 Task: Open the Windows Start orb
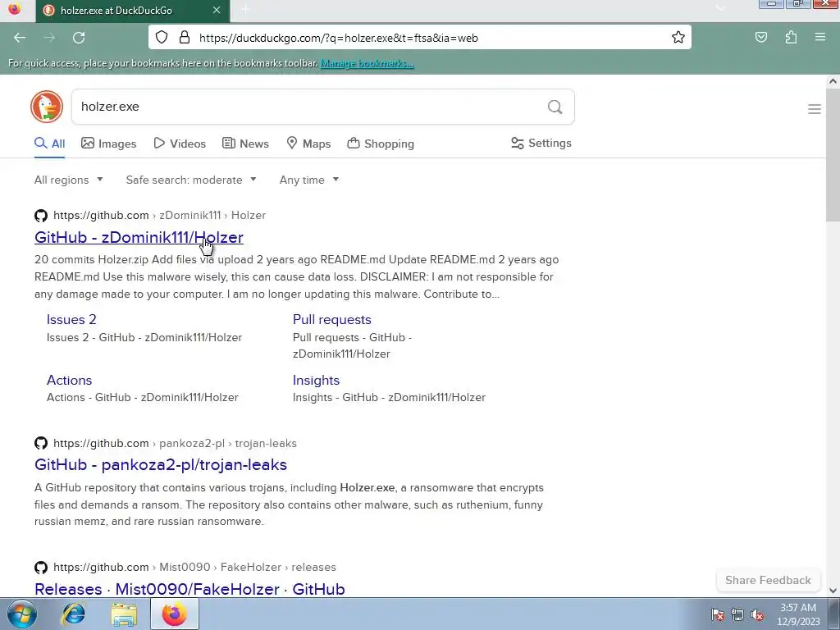click(x=22, y=614)
